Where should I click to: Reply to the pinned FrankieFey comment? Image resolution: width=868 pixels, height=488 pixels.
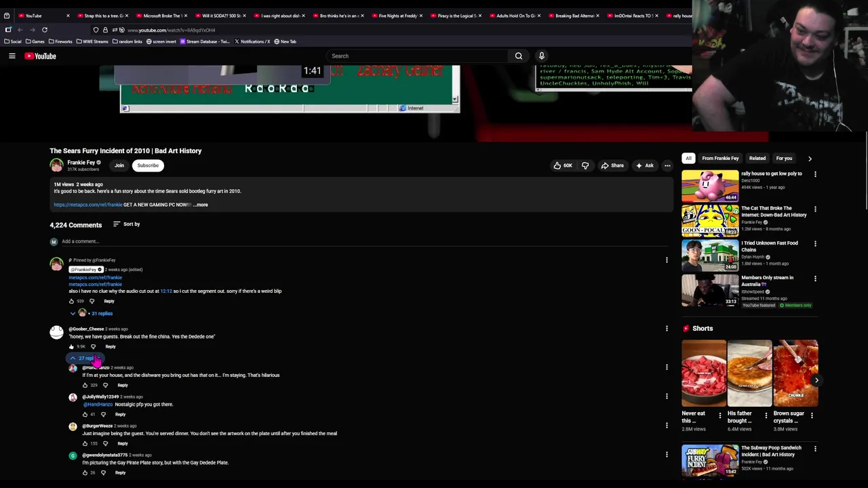(x=109, y=301)
